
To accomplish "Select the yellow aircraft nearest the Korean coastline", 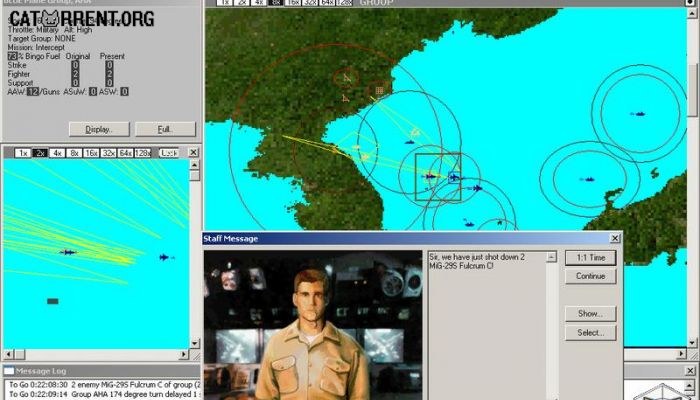I will (356, 147).
